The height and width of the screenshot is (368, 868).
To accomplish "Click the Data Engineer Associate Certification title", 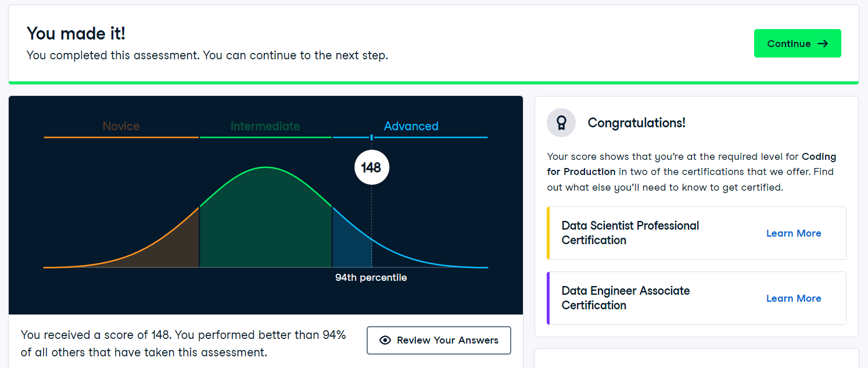I will (x=625, y=298).
